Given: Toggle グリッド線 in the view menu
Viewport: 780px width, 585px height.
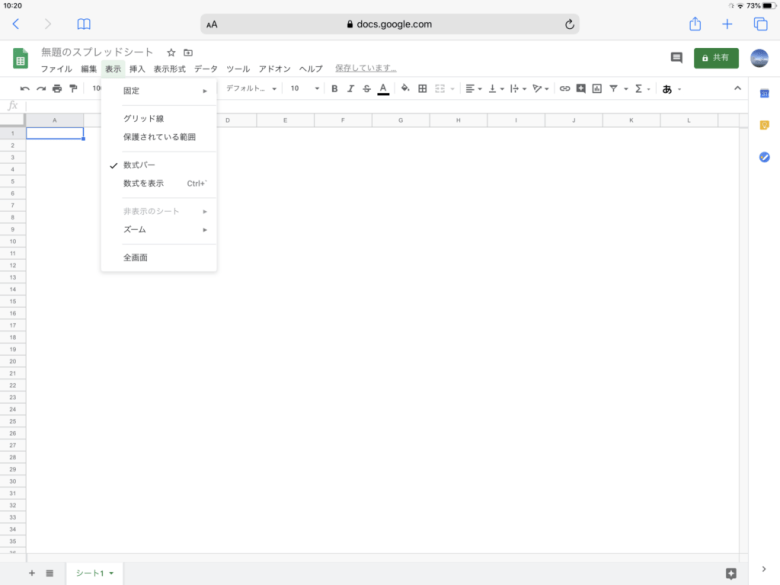Looking at the screenshot, I should tap(143, 119).
